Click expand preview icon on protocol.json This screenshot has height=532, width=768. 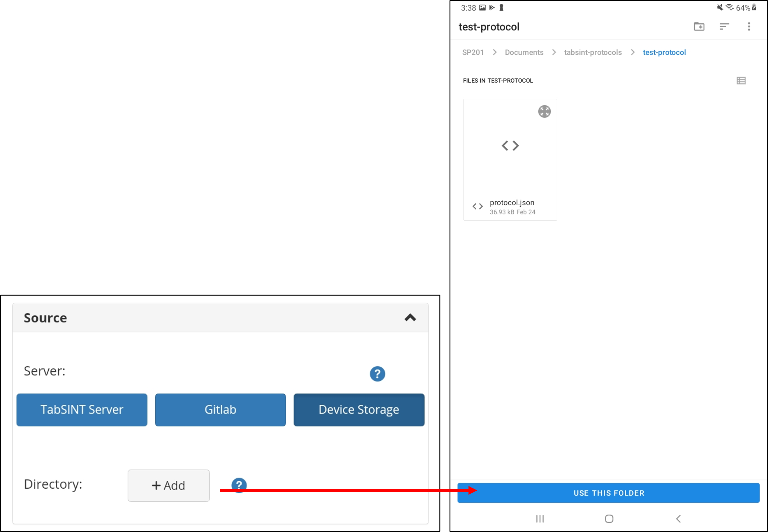pos(544,111)
